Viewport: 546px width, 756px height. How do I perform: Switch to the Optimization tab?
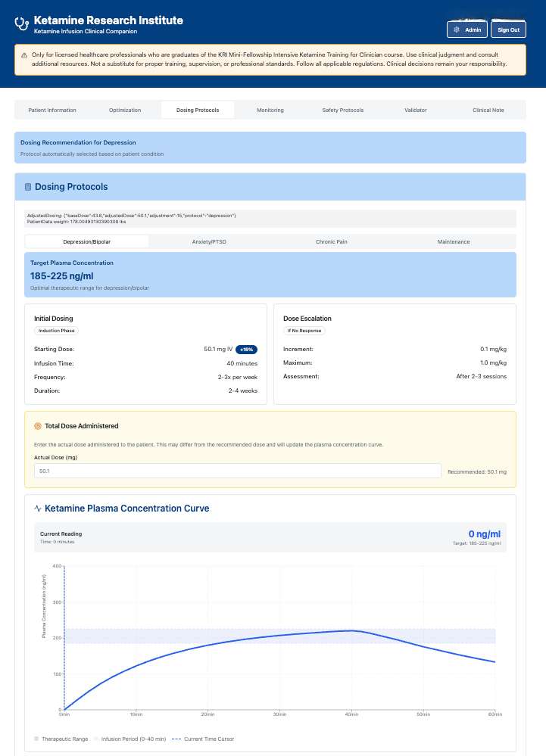pos(125,110)
